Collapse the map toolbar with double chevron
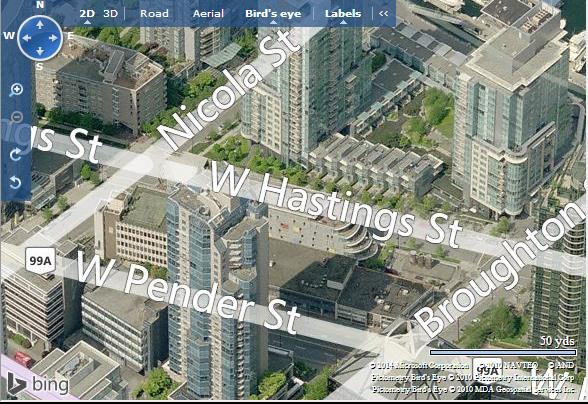The height and width of the screenshot is (404, 588). pos(383,14)
